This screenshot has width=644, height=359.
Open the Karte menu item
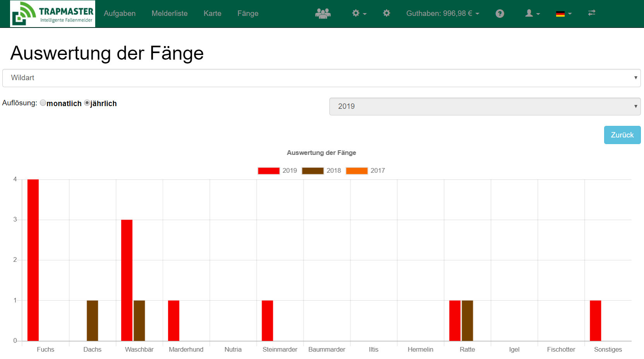pos(212,14)
